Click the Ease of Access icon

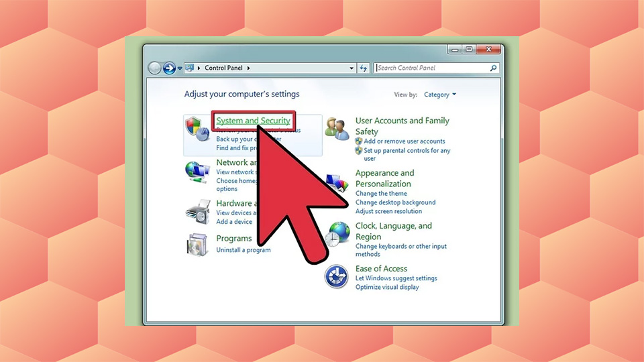[x=336, y=276]
